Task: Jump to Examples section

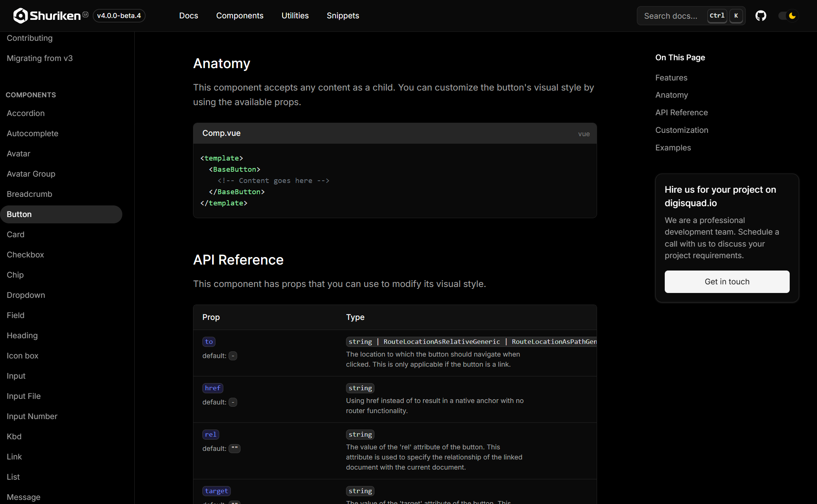Action: click(673, 148)
